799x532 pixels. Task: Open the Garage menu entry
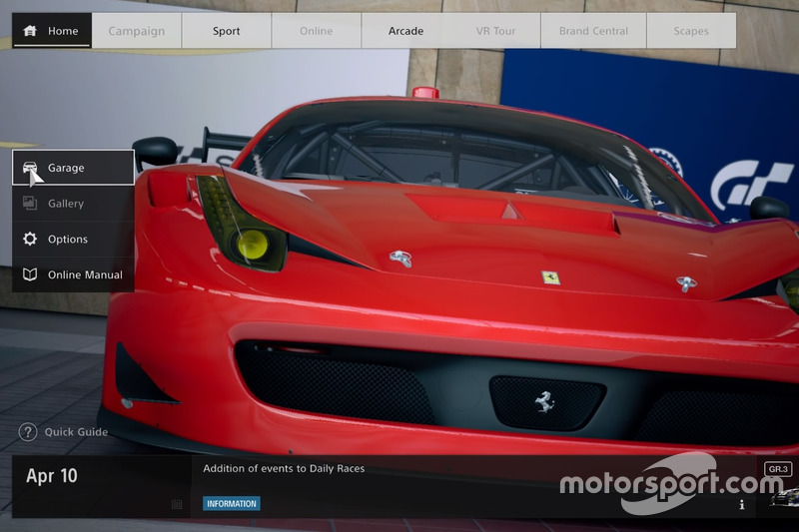tap(73, 168)
